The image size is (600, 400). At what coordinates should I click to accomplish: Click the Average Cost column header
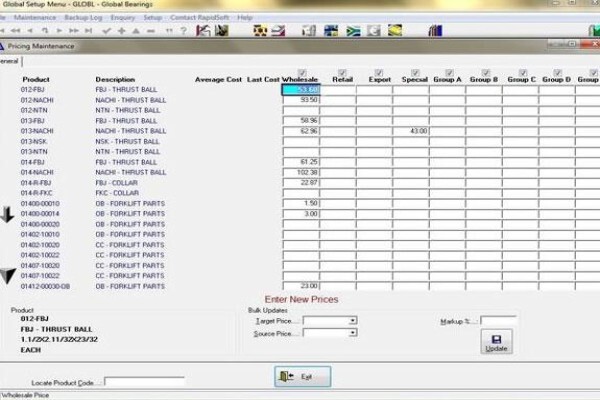(x=218, y=80)
